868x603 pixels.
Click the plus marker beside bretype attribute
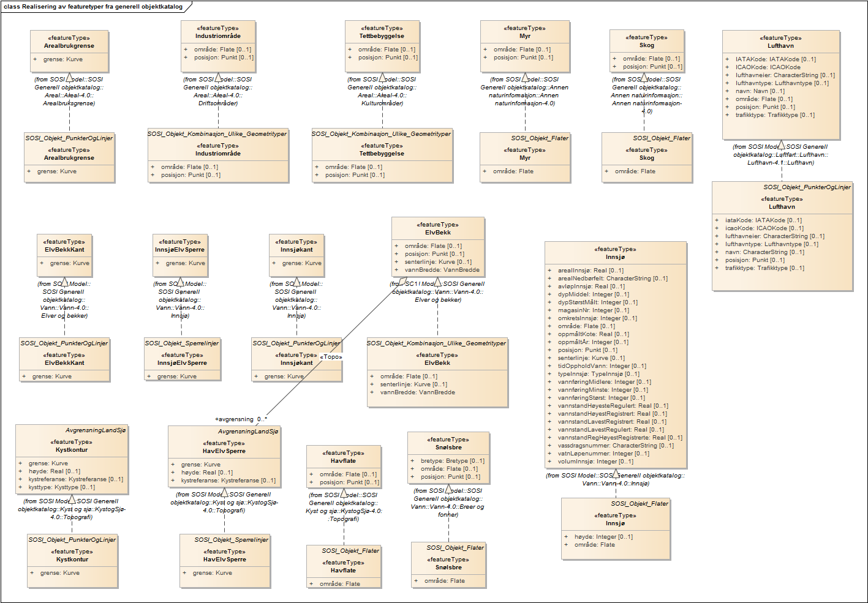413,461
